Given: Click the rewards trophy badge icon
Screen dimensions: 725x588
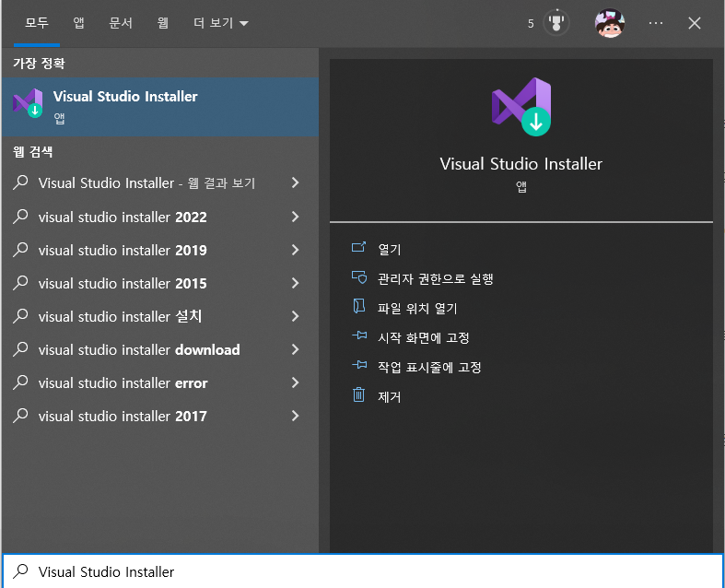Looking at the screenshot, I should tap(555, 23).
